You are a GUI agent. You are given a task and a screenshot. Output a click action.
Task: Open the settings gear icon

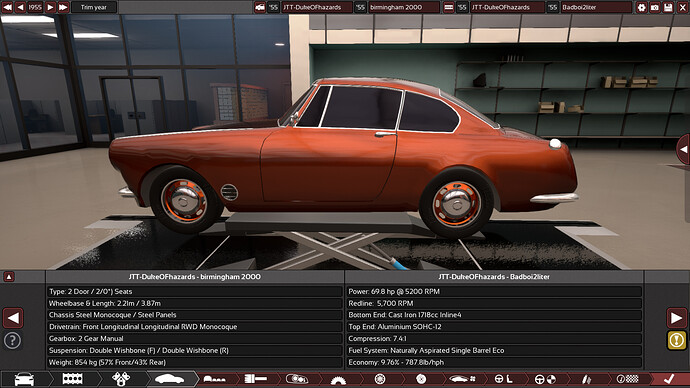point(642,7)
